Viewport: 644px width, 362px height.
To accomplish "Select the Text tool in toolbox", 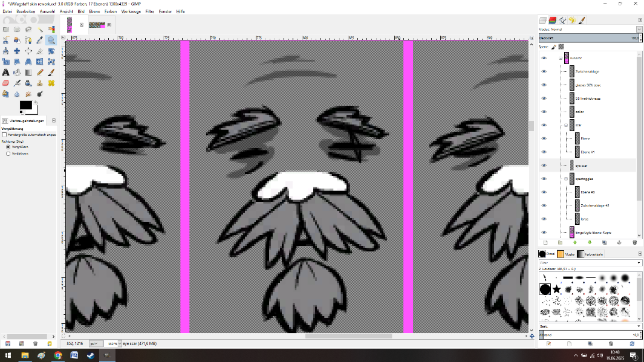I will pyautogui.click(x=5, y=72).
